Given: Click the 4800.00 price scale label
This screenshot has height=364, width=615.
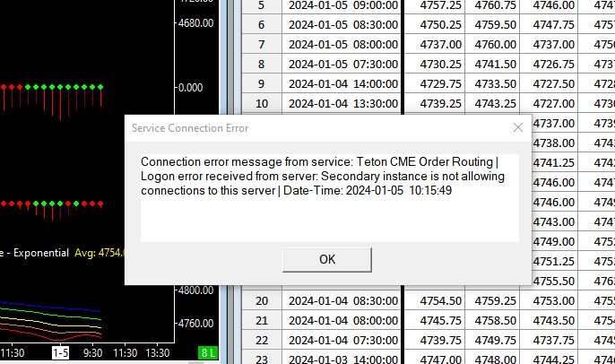Looking at the screenshot, I should [x=195, y=290].
